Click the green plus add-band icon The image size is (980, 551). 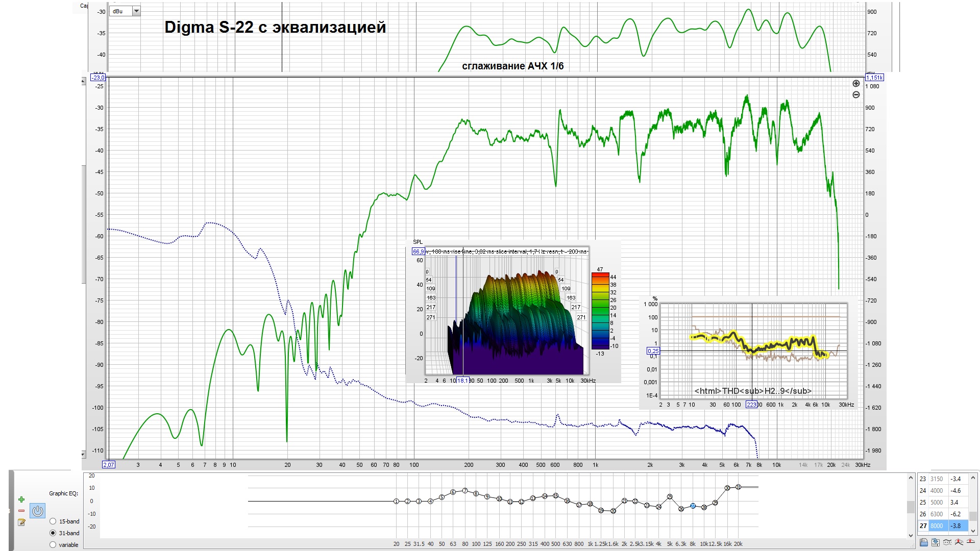(21, 499)
